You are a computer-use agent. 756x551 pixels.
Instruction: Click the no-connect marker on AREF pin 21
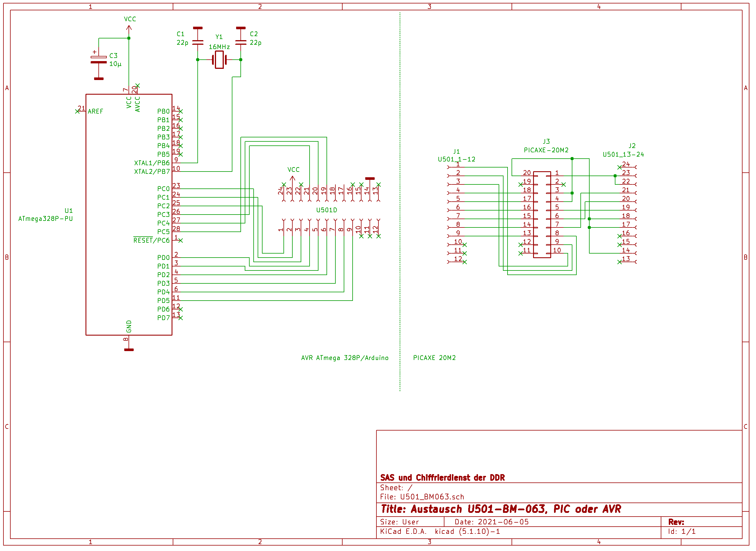point(77,112)
